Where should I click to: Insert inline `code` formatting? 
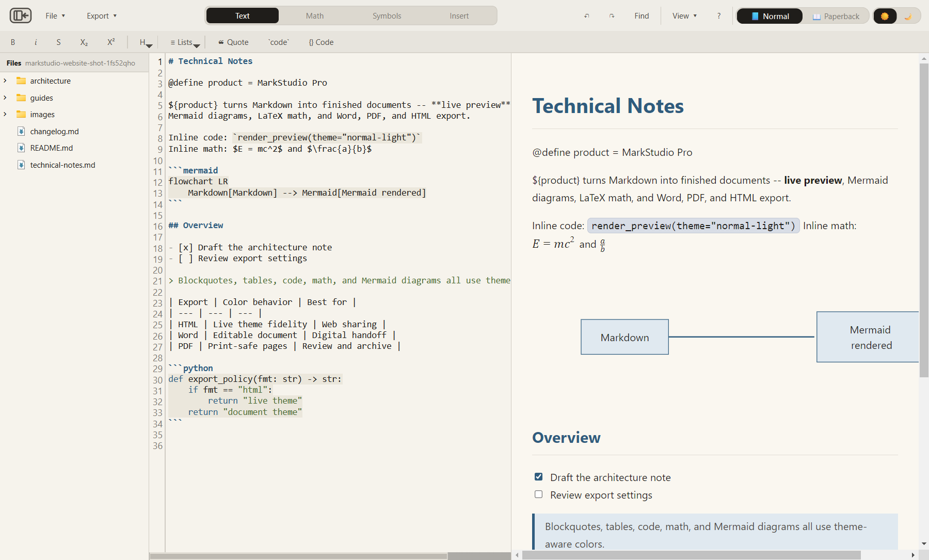[x=279, y=42]
